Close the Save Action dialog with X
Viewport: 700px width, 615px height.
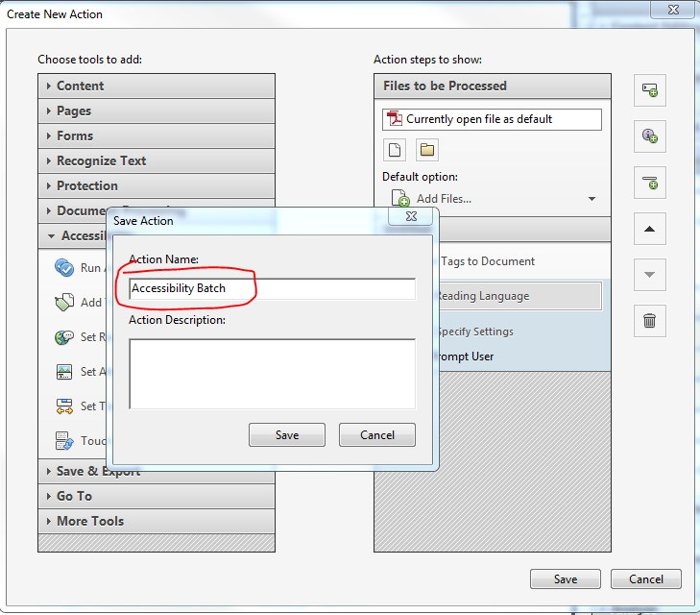click(410, 217)
